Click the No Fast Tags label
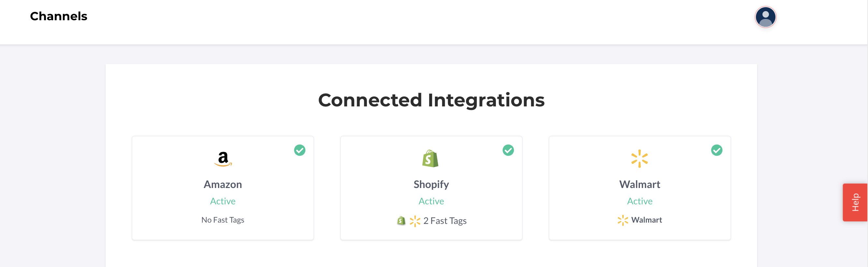 tap(223, 220)
